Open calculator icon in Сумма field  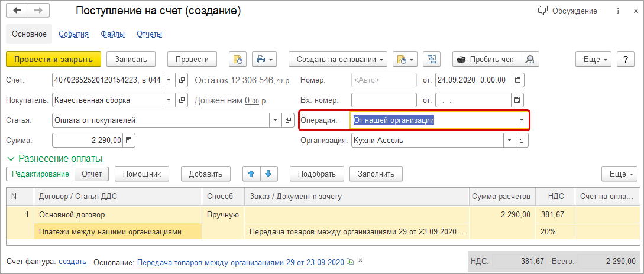click(x=129, y=140)
